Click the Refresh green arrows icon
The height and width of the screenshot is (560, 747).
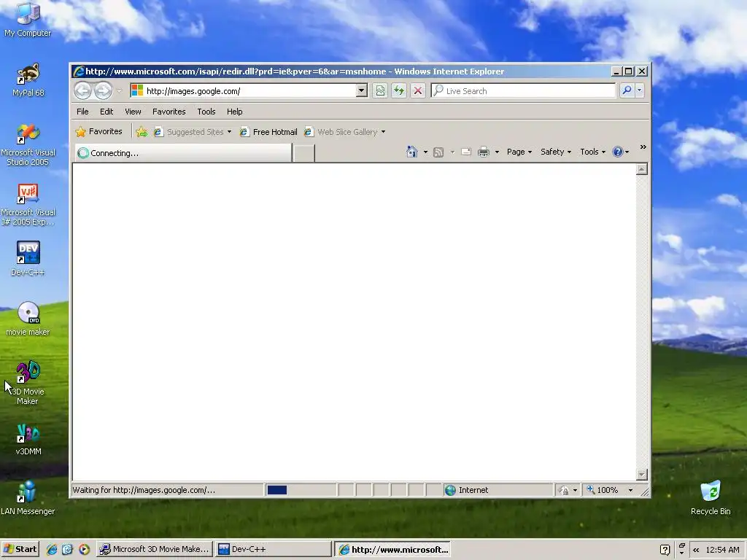pos(399,90)
